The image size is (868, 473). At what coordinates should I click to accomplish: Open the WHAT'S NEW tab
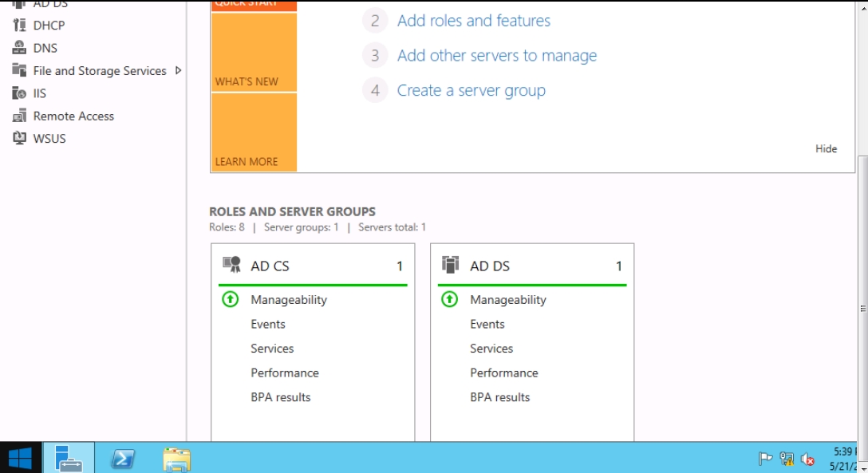pos(253,52)
